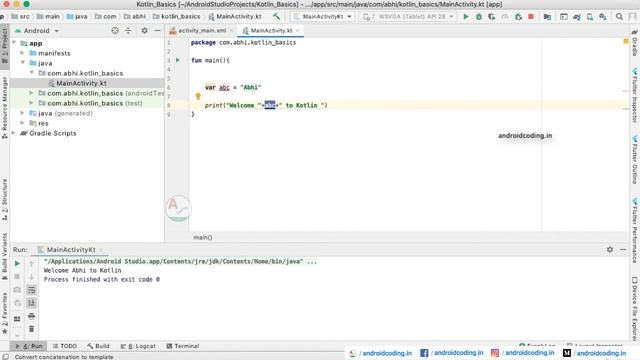Toggle the Run tool window button

[29, 346]
